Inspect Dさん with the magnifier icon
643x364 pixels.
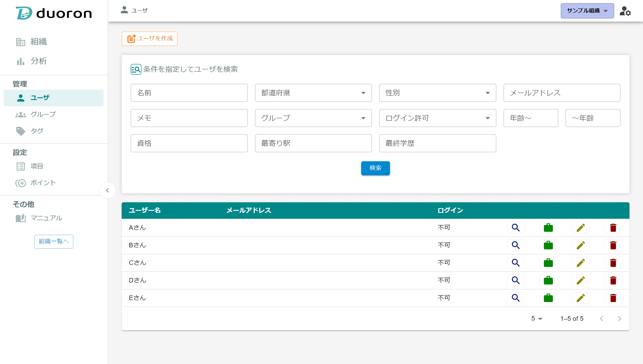coord(515,280)
